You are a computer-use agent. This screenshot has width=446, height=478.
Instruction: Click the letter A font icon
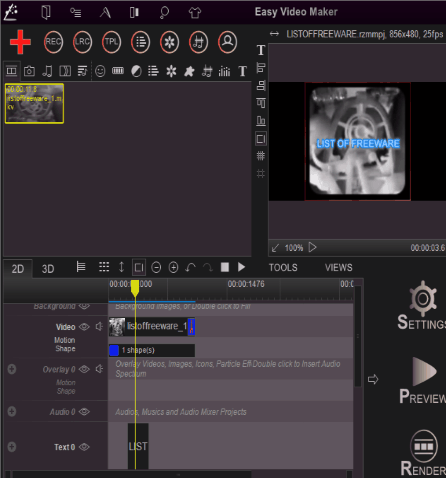click(x=105, y=13)
